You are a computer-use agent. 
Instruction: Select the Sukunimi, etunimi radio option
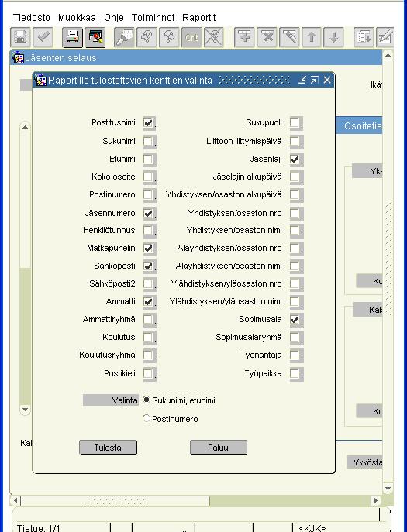[147, 400]
